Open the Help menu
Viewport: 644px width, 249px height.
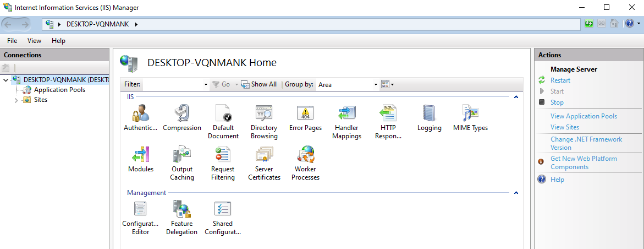[x=58, y=41]
